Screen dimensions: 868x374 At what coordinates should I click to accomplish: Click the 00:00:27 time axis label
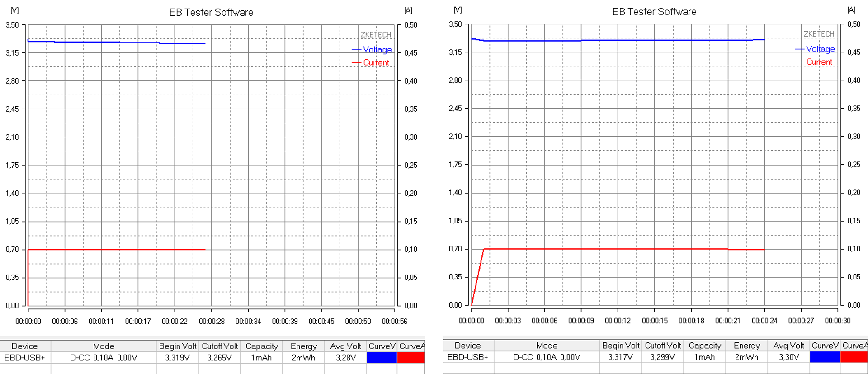[801, 321]
